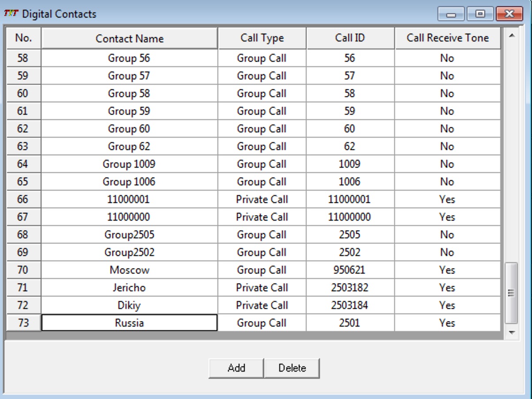Click the Delete button
The width and height of the screenshot is (532, 399).
292,368
